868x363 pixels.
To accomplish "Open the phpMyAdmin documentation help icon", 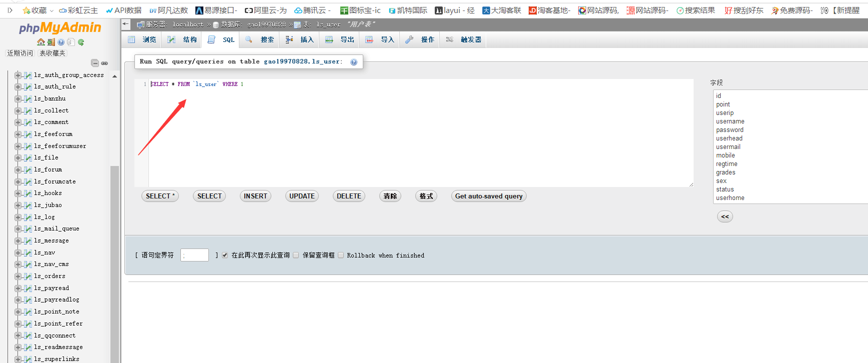I will (x=61, y=42).
